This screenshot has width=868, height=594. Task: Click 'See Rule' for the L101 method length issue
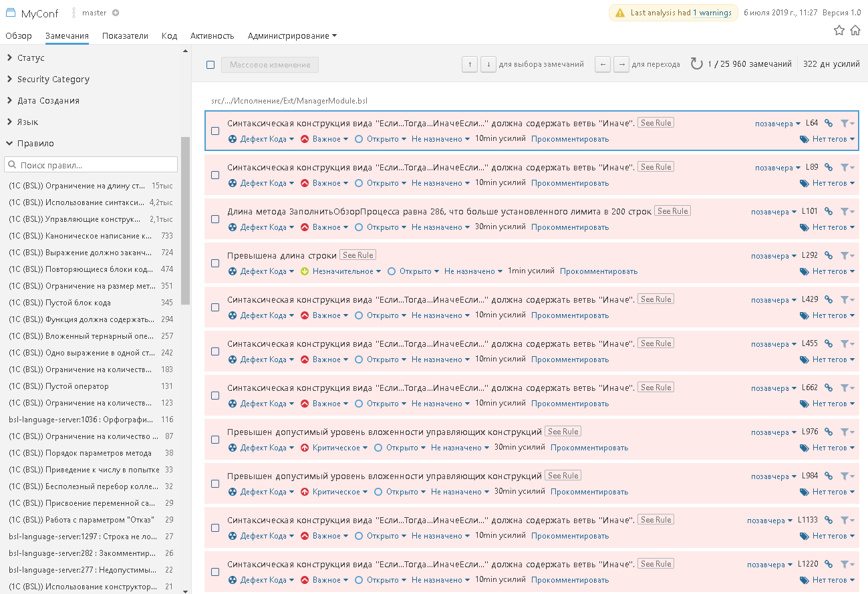(x=672, y=211)
